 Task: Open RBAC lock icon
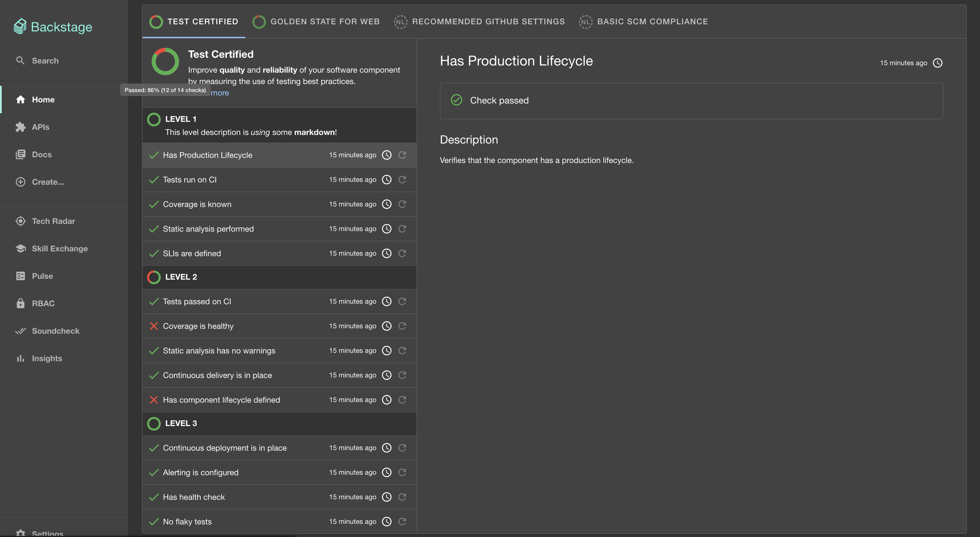(21, 303)
